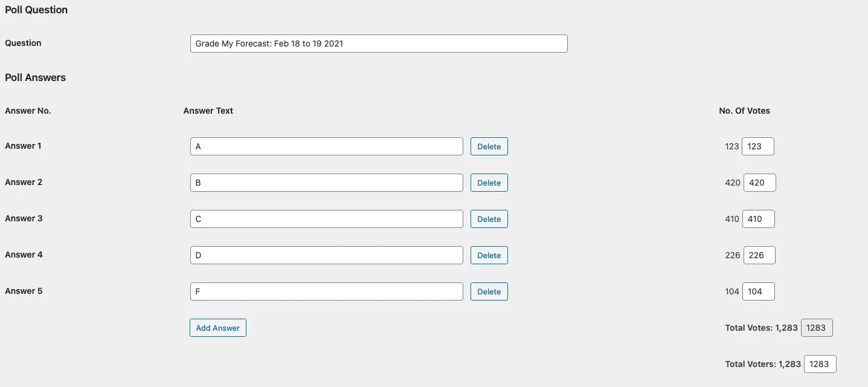
Task: Click the Add Answer button
Action: pos(218,328)
